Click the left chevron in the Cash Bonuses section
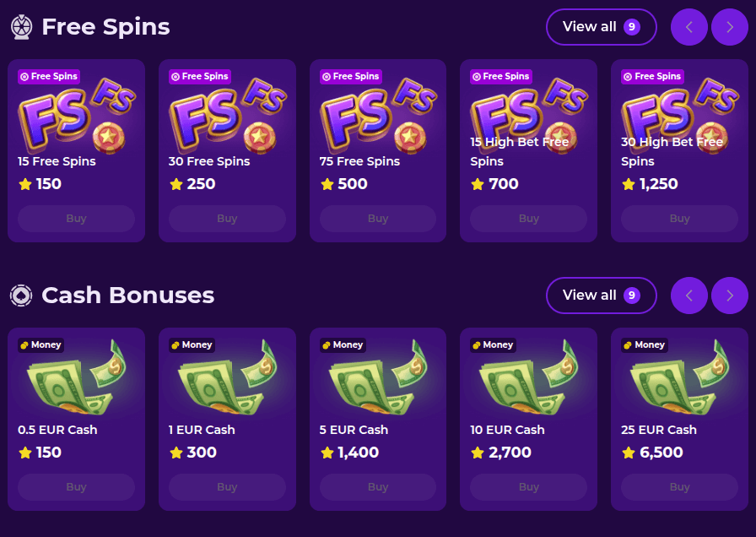 689,296
